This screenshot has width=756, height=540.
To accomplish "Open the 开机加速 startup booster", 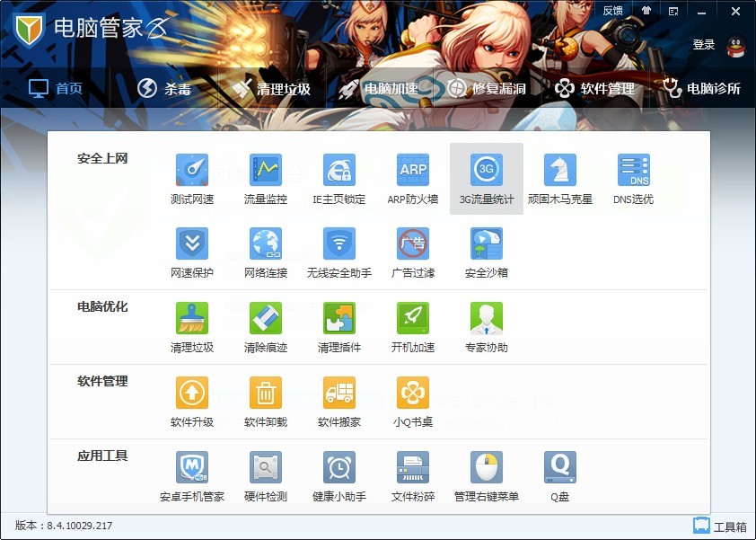I will point(413,318).
